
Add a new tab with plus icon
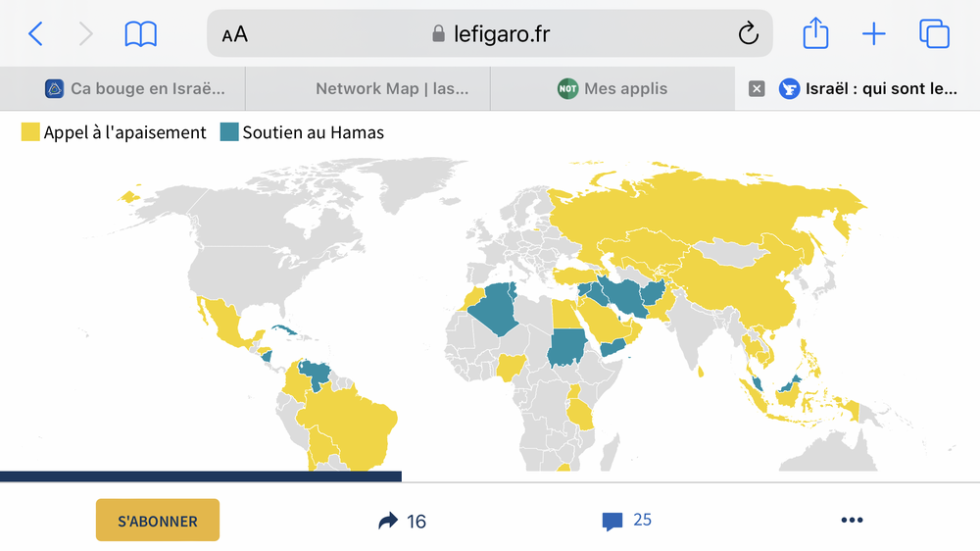(873, 35)
